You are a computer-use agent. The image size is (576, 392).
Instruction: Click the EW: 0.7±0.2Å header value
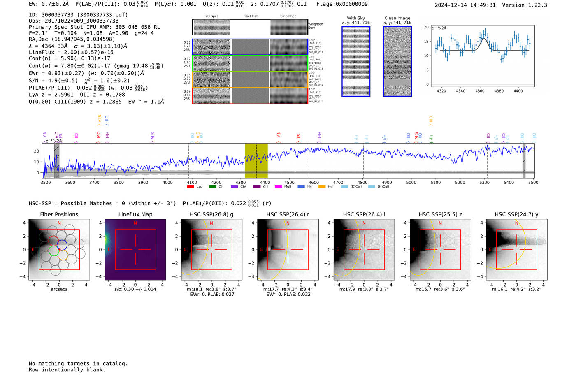tap(49, 4)
